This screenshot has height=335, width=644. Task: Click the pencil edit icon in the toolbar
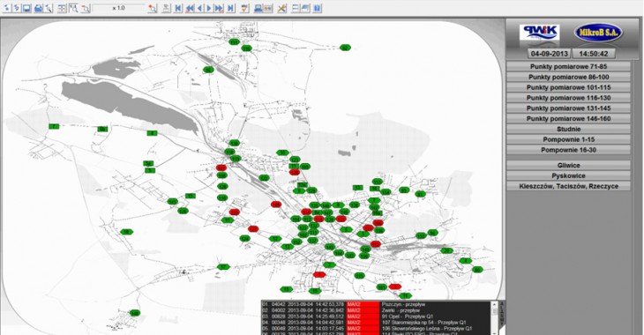click(244, 8)
